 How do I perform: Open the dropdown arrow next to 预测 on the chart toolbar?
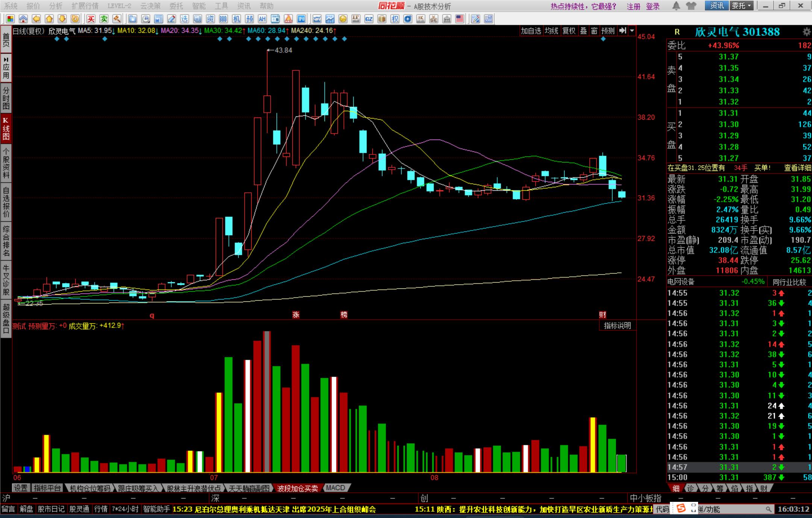[x=632, y=31]
